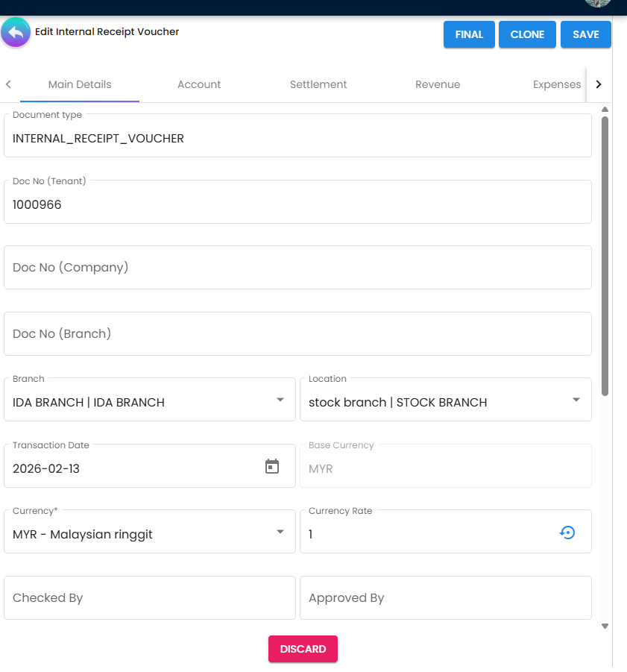This screenshot has width=627, height=672.
Task: Open the Settlement tab
Action: 318,84
